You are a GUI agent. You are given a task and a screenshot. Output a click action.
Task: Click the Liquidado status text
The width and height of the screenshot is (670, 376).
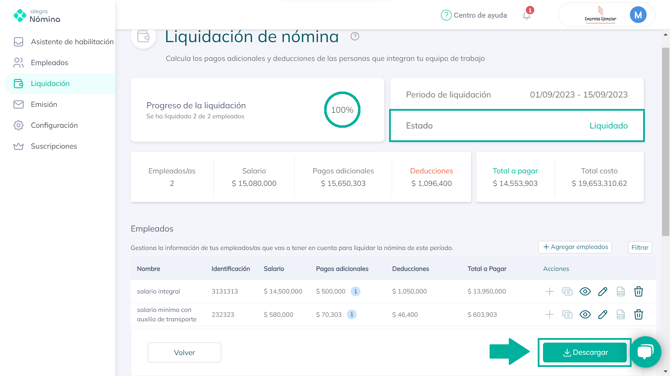click(608, 126)
